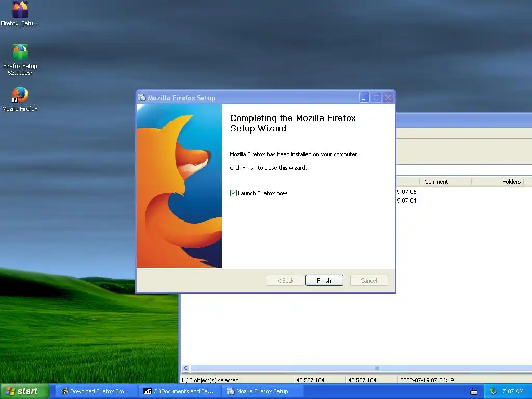Viewport: 532px width, 399px height.
Task: Switch to 7-Zip C:\Documents and Se... taskbar item
Action: pyautogui.click(x=179, y=391)
